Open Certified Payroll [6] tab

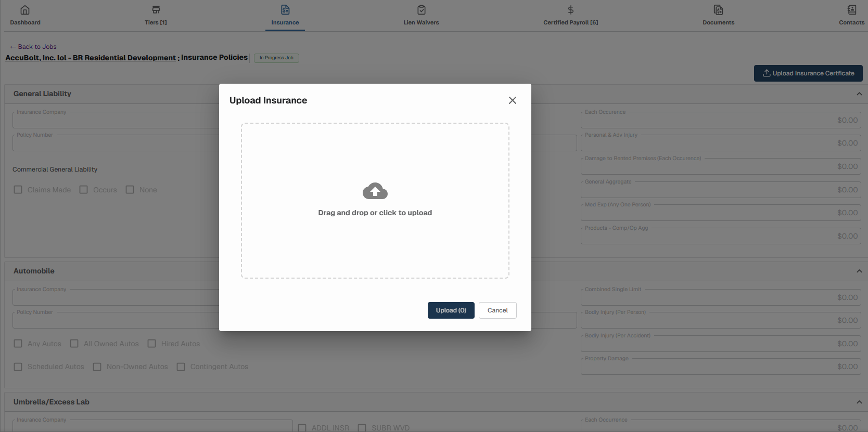point(571,22)
